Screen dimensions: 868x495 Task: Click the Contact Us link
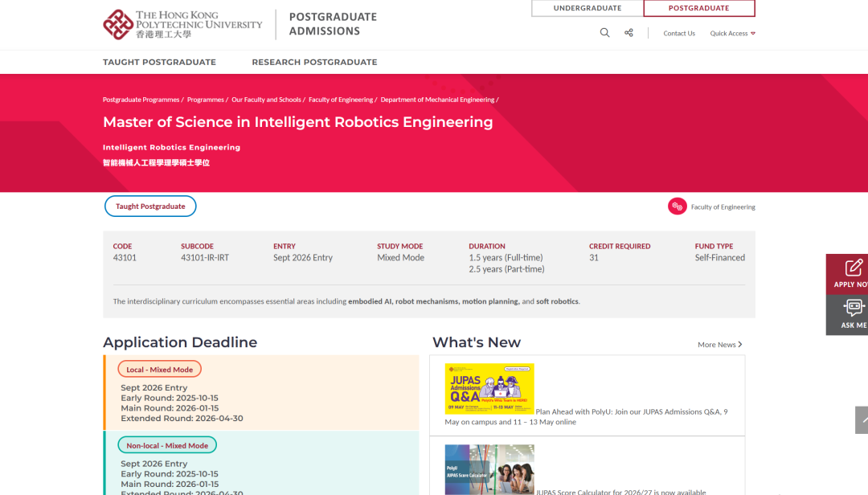[679, 33]
